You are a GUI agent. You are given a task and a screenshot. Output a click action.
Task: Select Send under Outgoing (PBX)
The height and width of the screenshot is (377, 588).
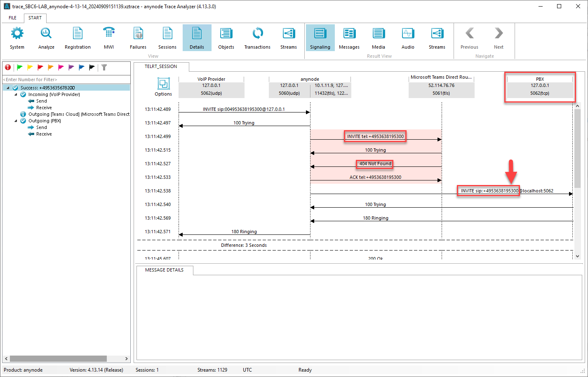tap(42, 127)
